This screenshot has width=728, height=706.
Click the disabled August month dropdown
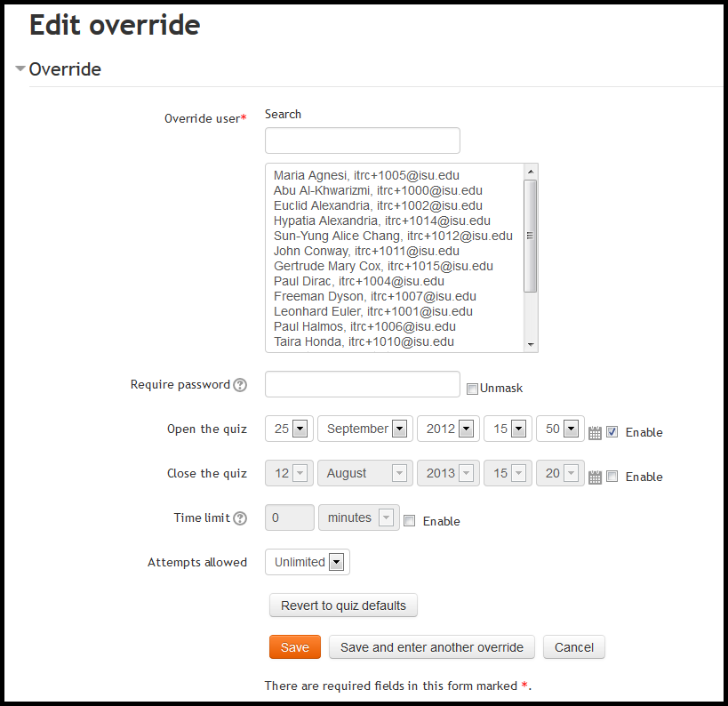pyautogui.click(x=365, y=473)
